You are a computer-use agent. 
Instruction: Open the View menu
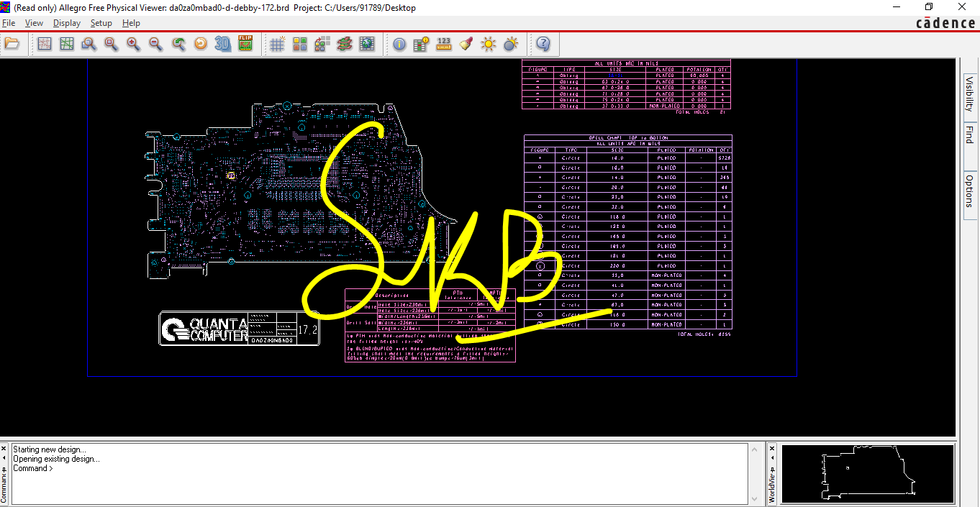click(34, 23)
